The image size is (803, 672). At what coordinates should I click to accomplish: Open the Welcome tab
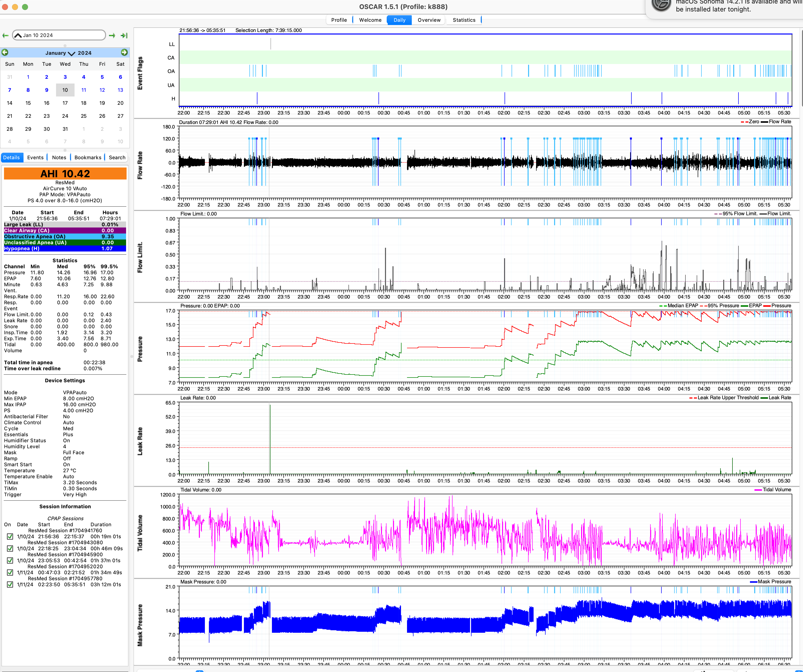[x=370, y=20]
